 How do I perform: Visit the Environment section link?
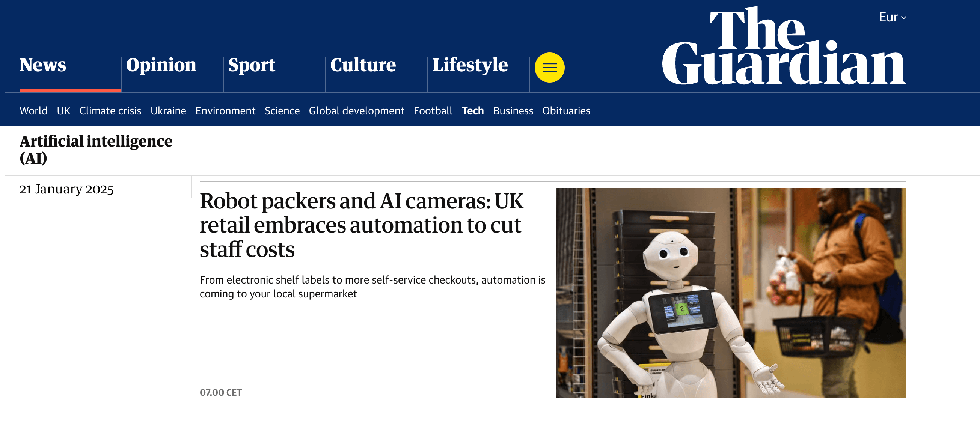click(225, 111)
